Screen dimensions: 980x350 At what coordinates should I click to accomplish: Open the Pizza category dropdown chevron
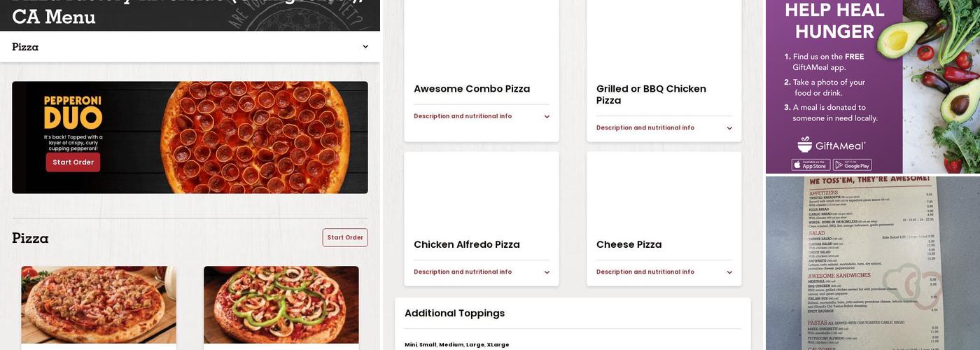click(x=365, y=47)
